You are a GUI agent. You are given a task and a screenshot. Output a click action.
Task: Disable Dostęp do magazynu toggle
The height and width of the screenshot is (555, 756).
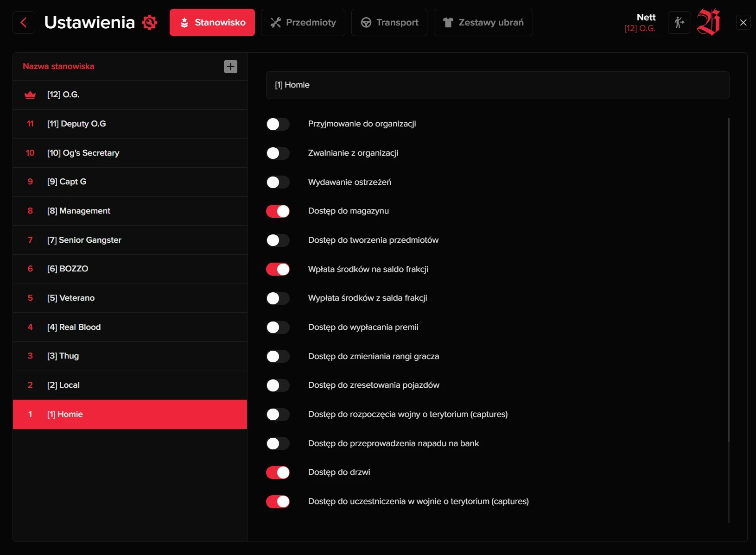[278, 211]
